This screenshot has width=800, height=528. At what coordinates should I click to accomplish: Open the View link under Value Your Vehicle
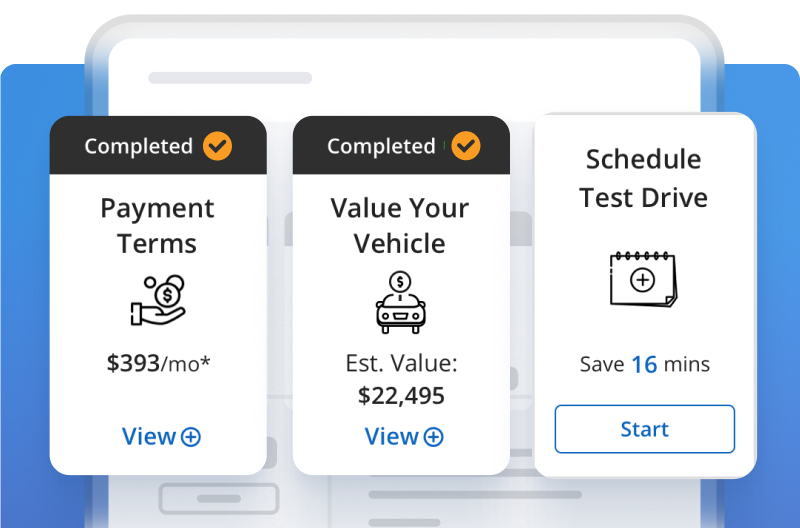(x=404, y=437)
